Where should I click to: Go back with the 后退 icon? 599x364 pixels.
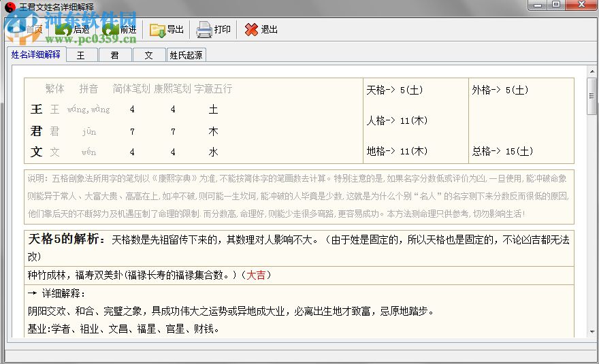[63, 29]
